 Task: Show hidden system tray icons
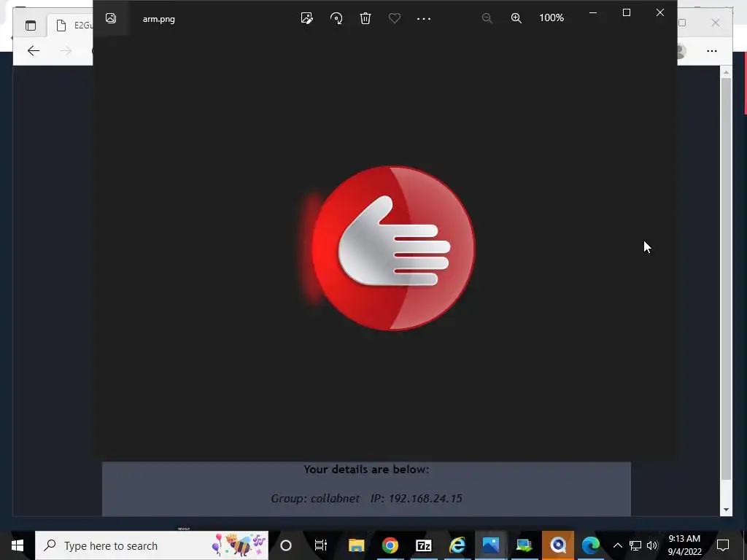[x=617, y=545]
